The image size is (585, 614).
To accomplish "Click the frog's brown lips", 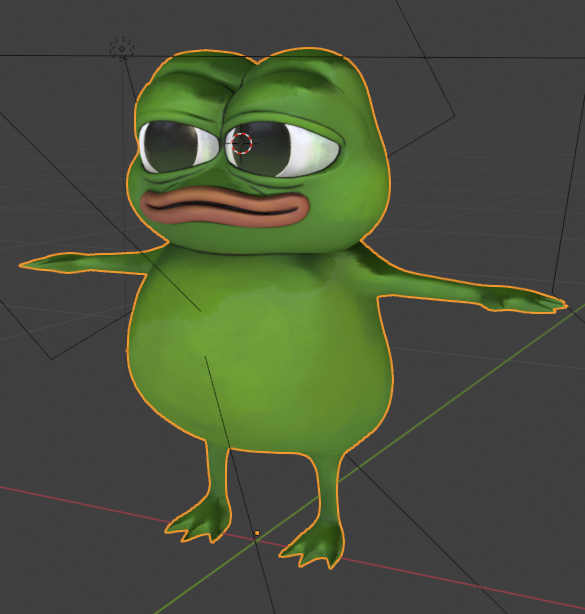I will pyautogui.click(x=225, y=207).
